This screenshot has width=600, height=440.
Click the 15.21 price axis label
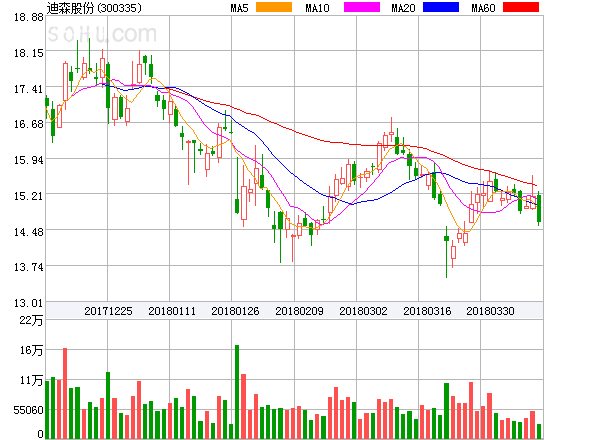pos(29,196)
